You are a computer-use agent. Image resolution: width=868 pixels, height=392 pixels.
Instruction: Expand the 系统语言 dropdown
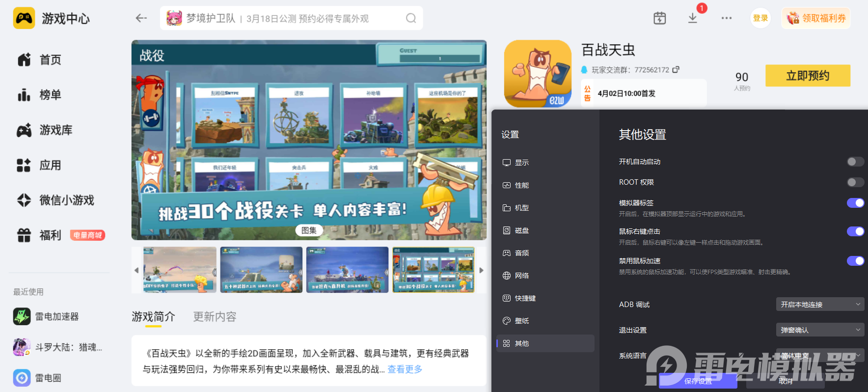coord(820,356)
